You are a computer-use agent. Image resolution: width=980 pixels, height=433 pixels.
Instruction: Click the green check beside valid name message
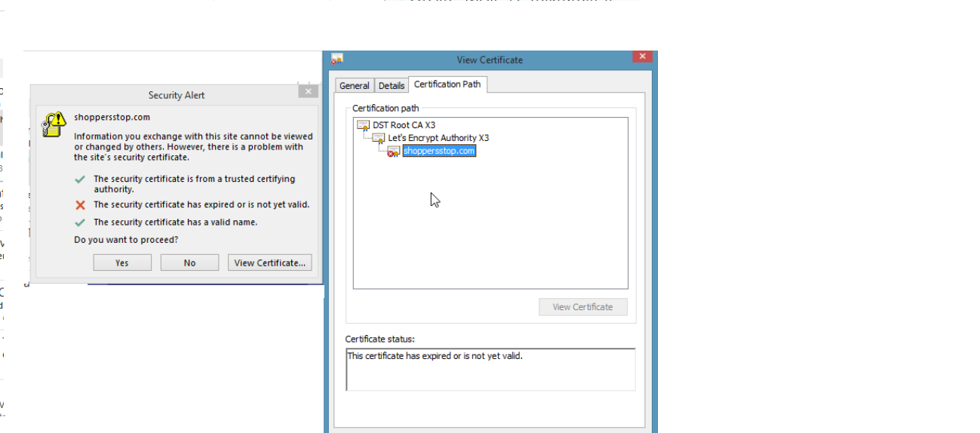(80, 223)
